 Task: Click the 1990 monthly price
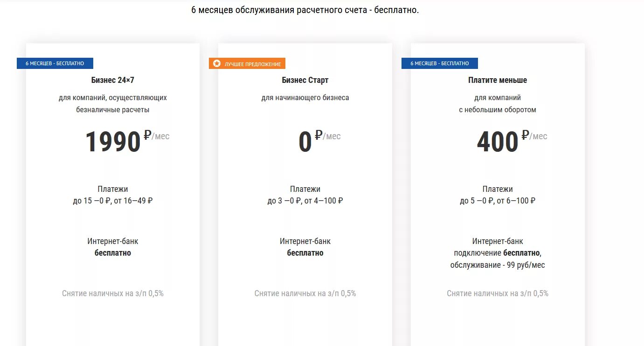click(x=113, y=142)
